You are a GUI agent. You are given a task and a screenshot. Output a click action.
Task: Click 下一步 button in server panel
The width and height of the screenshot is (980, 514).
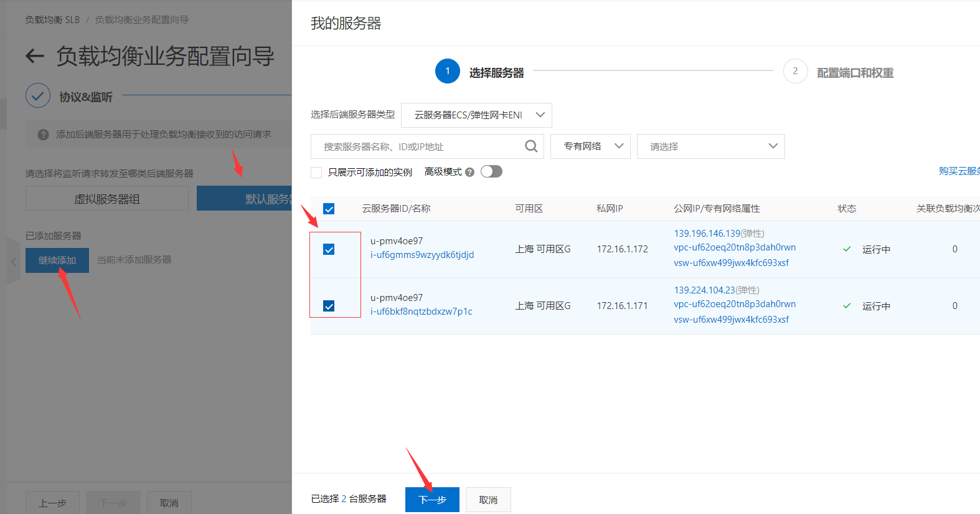coord(432,500)
